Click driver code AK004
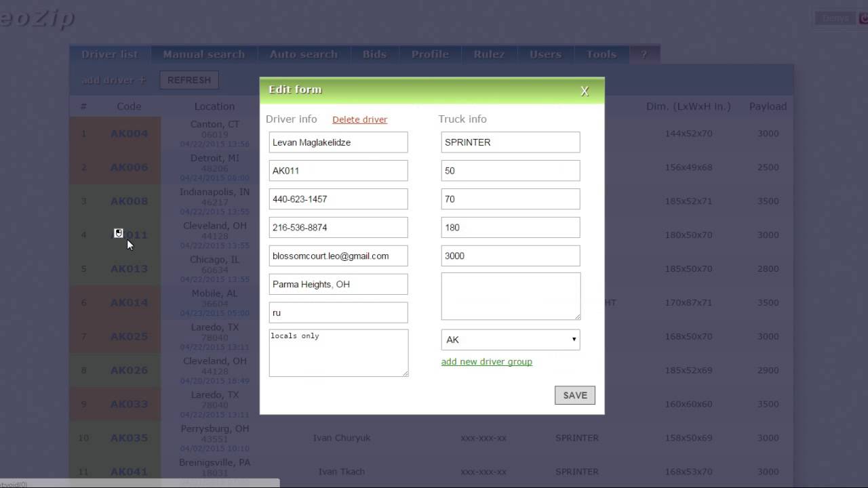868x488 pixels. (129, 134)
